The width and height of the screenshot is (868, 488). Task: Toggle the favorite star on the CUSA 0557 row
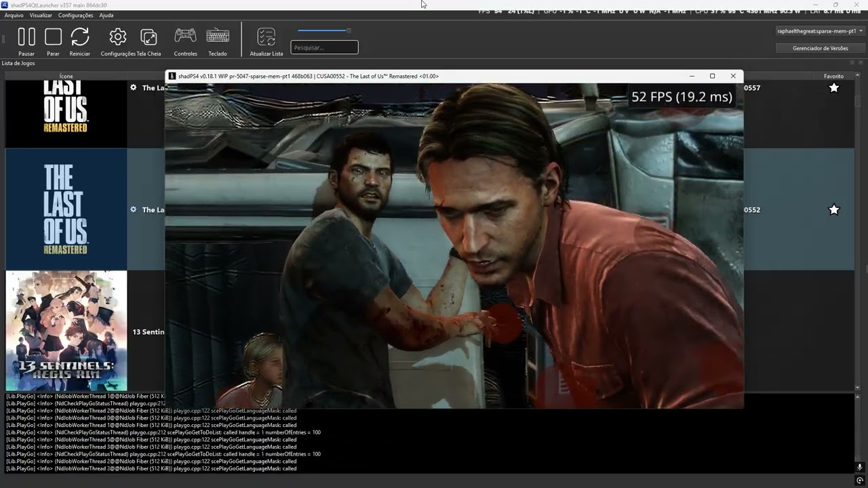pyautogui.click(x=834, y=87)
